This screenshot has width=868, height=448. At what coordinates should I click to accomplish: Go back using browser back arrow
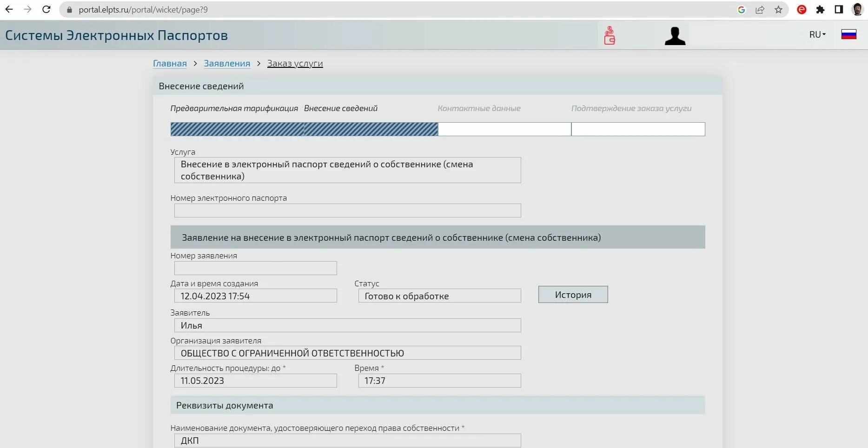(x=9, y=9)
